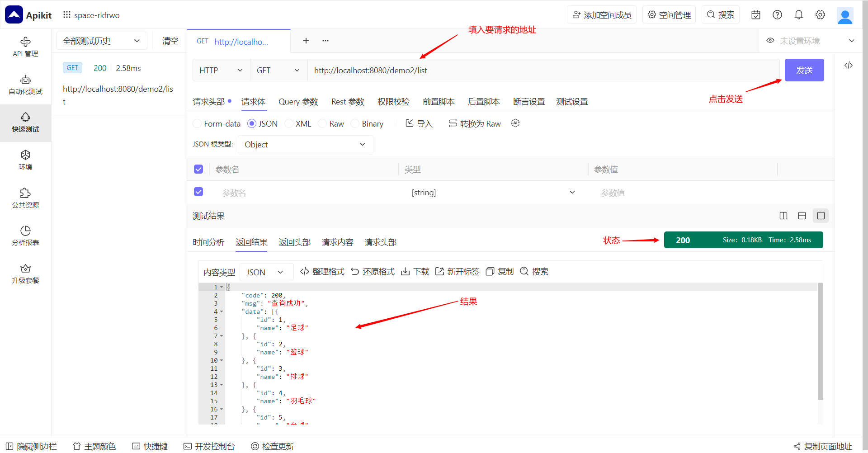Open the 返回头部 result tab
The width and height of the screenshot is (868, 453).
pyautogui.click(x=294, y=242)
